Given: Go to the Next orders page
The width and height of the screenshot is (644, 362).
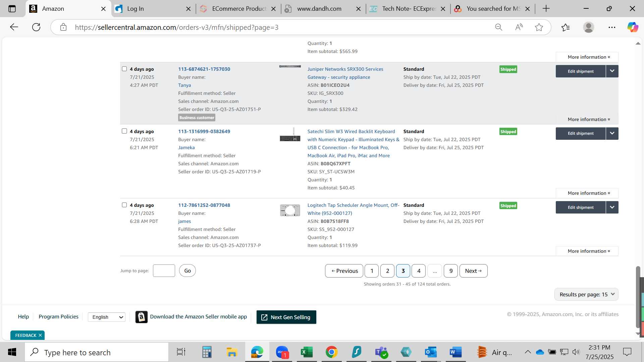Looking at the screenshot, I should (x=473, y=271).
